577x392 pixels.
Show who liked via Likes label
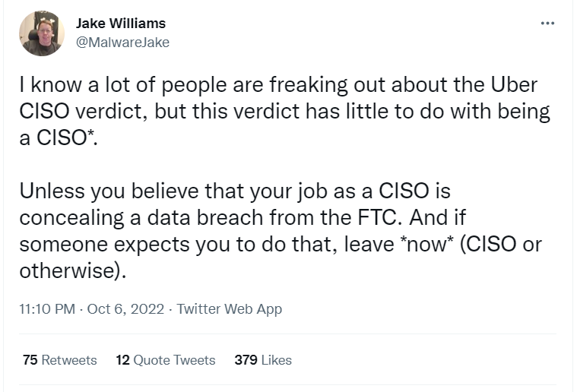pos(276,360)
